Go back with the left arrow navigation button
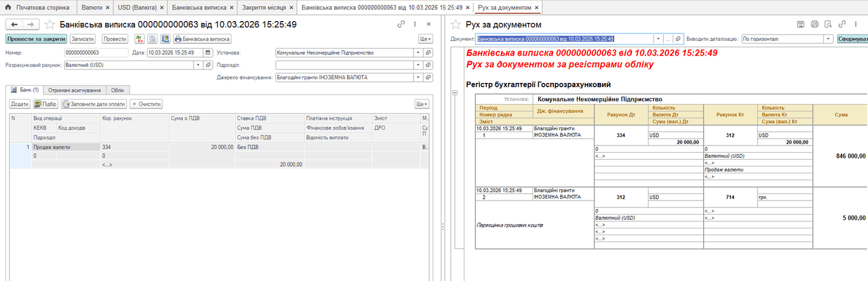Image resolution: width=868 pixels, height=281 pixels. pyautogui.click(x=14, y=24)
